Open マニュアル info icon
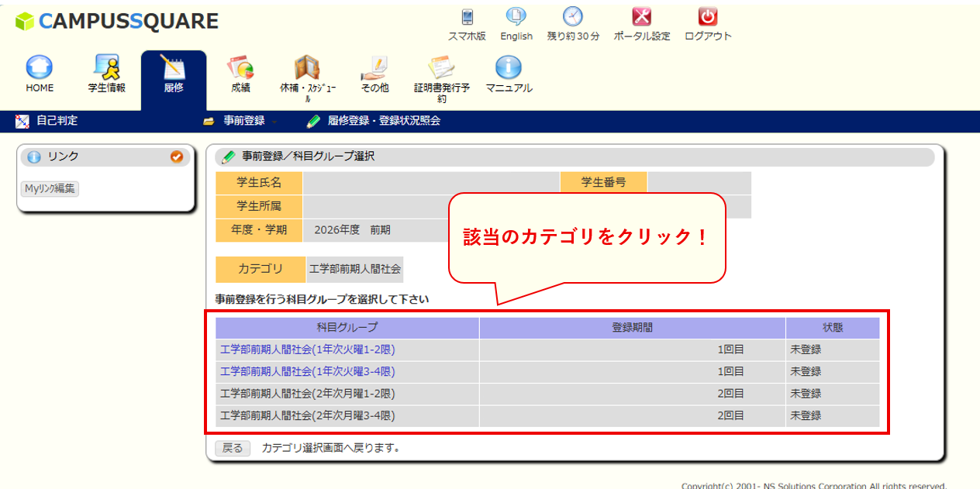The width and height of the screenshot is (980, 489). pos(509,67)
